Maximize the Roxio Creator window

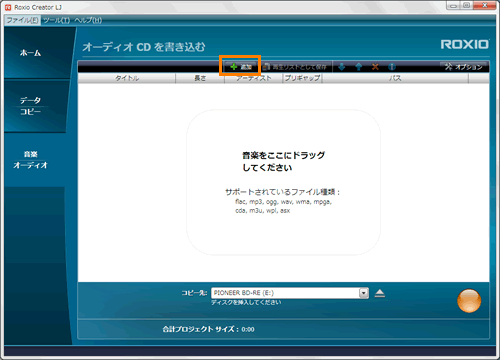(467, 5)
